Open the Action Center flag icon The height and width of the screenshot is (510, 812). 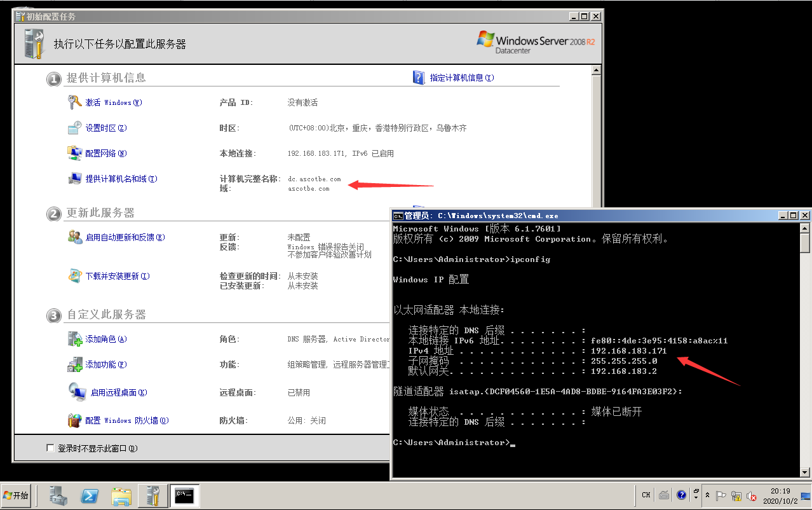tap(721, 495)
